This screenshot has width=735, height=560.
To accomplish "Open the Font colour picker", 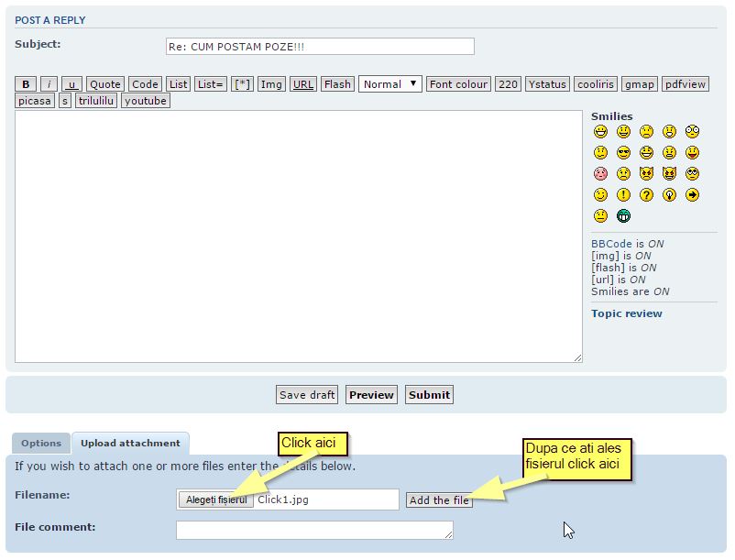I will (x=458, y=84).
